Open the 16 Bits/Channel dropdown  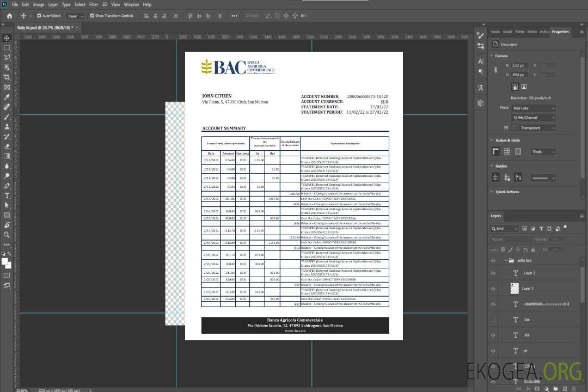[x=534, y=118]
